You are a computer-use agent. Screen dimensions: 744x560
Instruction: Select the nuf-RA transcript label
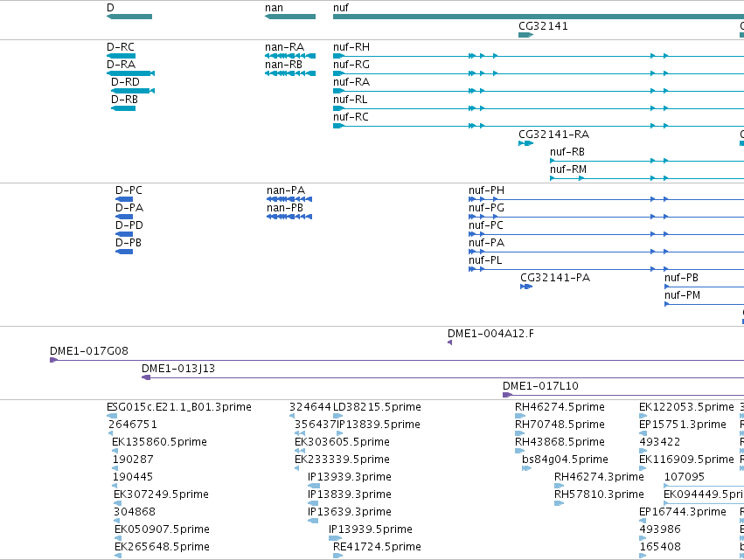tap(351, 82)
